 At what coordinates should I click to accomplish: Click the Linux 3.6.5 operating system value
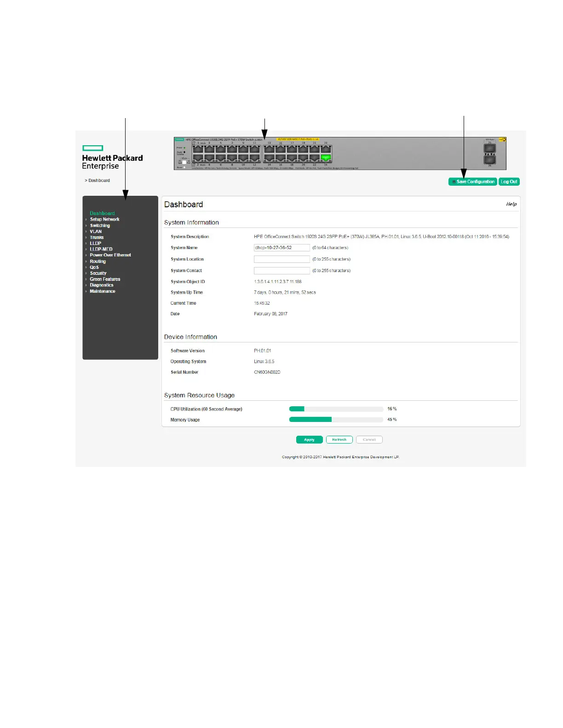tap(264, 362)
